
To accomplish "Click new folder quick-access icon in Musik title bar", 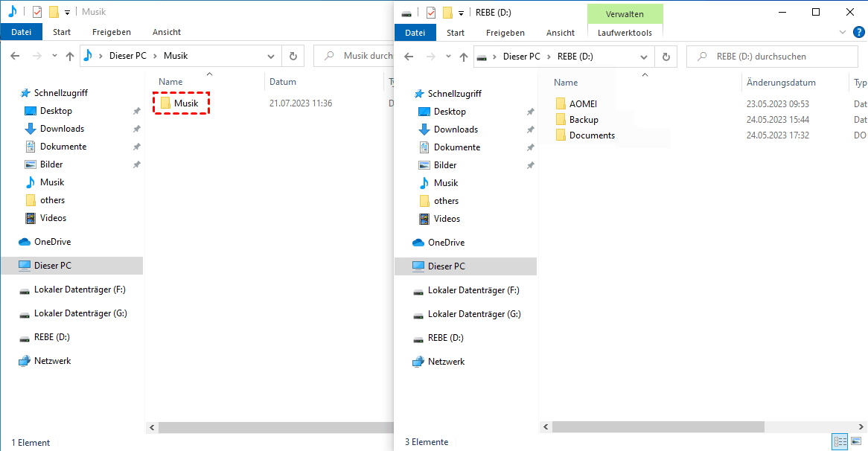I will click(53, 12).
